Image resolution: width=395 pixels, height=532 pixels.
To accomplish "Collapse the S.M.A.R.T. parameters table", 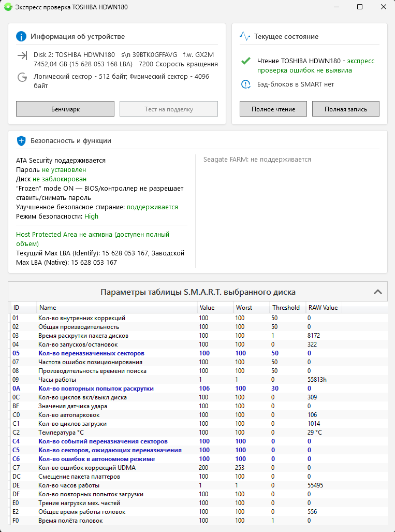I will (x=378, y=292).
